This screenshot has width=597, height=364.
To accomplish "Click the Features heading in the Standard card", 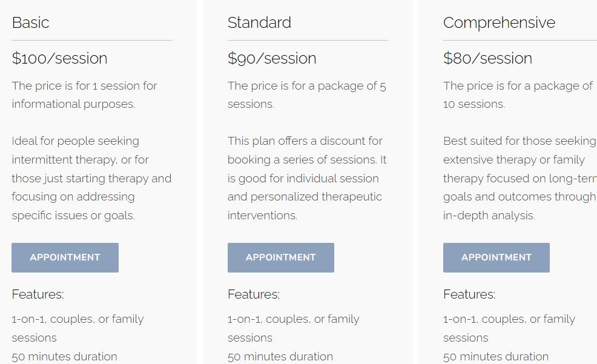I will coord(254,294).
